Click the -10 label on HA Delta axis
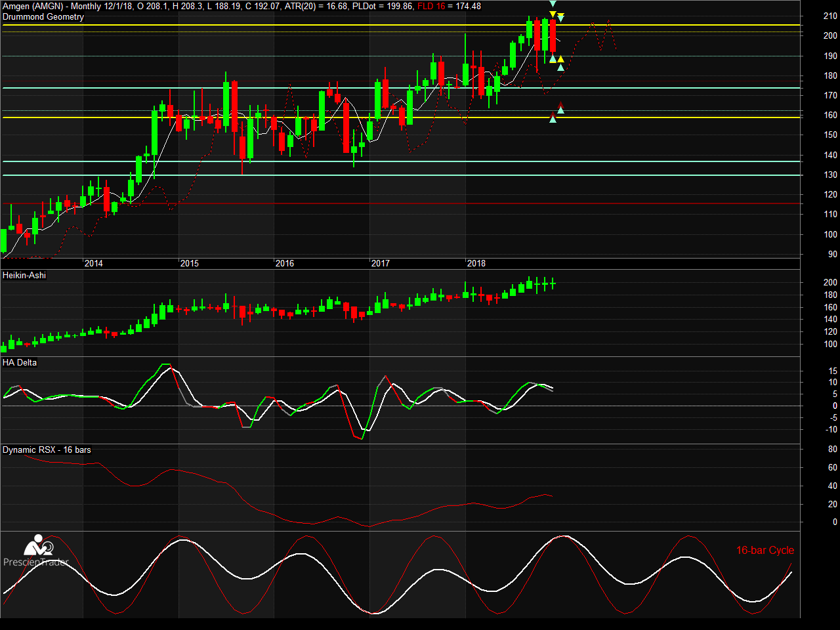 click(x=831, y=429)
